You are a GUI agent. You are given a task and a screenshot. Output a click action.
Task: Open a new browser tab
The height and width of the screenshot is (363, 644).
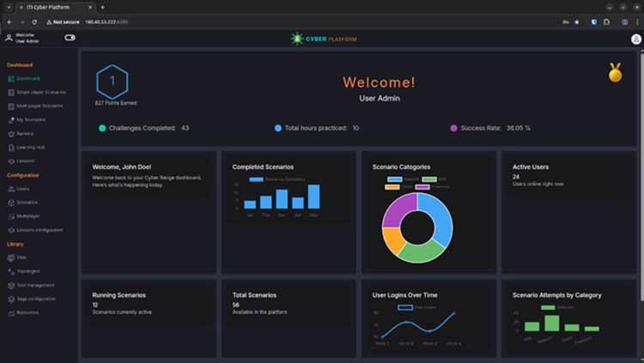coord(102,8)
